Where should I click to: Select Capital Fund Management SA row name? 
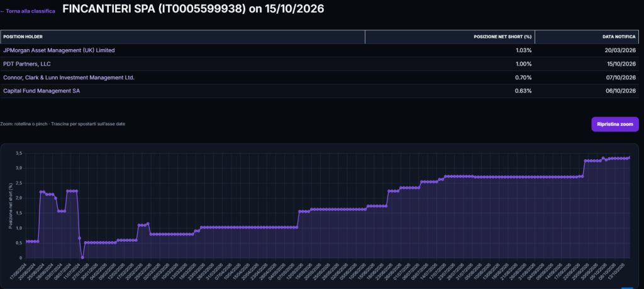coord(41,91)
